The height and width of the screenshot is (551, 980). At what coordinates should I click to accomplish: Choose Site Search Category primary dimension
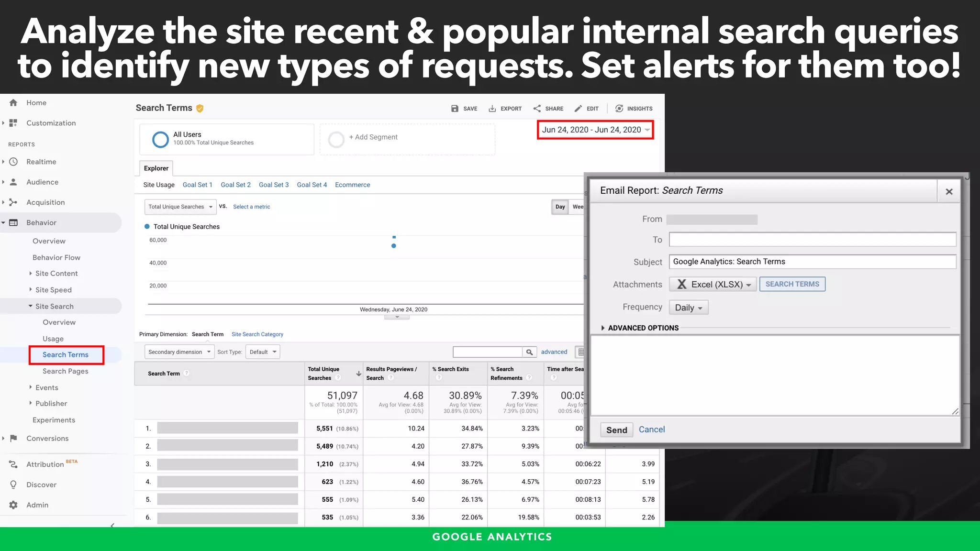point(257,334)
